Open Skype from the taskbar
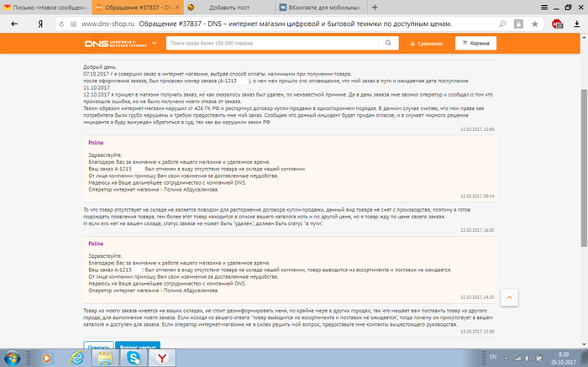Screen dimensions: 588x367 click(134, 359)
